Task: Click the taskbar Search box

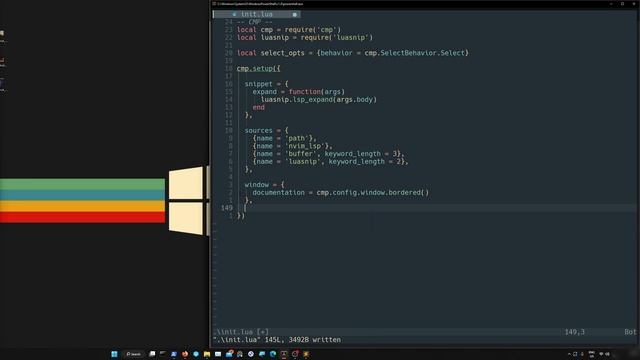Action: click(x=133, y=354)
